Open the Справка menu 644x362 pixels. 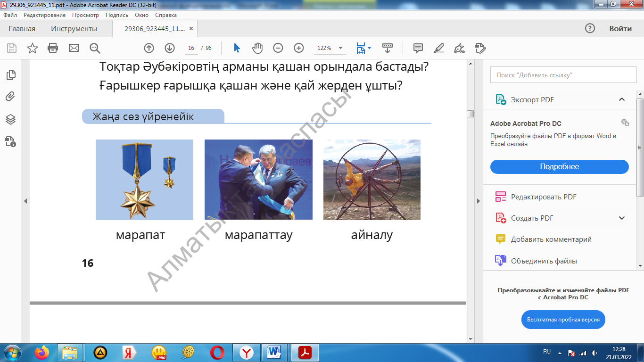[166, 15]
